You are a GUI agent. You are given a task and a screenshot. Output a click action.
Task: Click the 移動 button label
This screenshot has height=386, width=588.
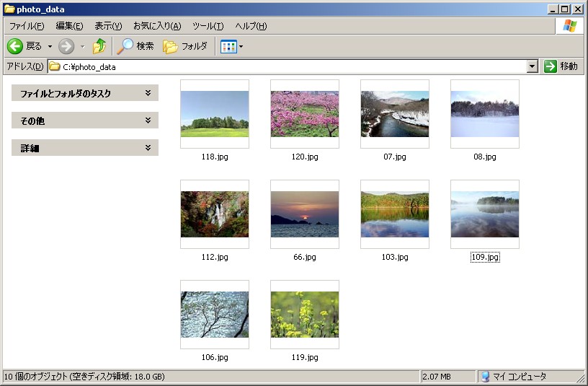click(569, 66)
